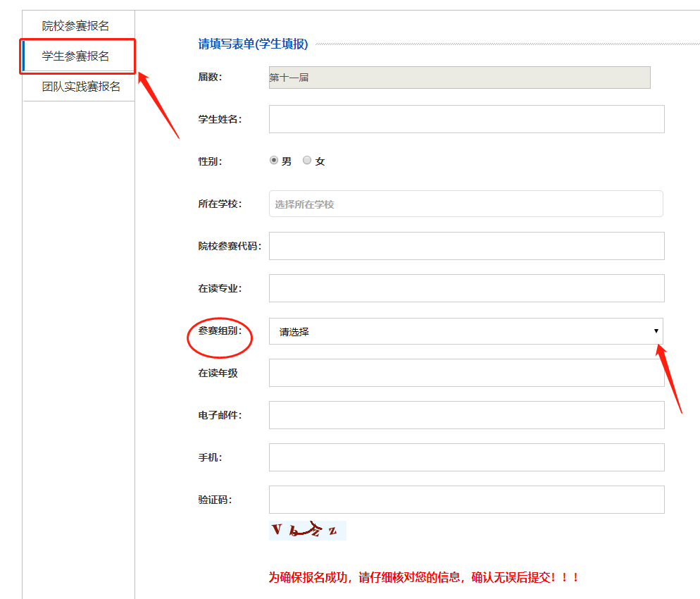The image size is (700, 599).
Task: Click the 院校参赛代码 input box
Action: [466, 246]
